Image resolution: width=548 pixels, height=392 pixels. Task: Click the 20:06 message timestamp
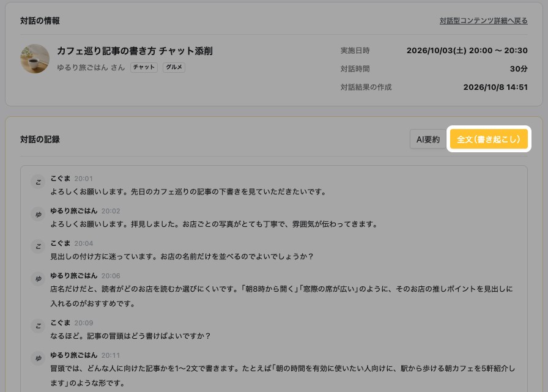click(x=111, y=276)
